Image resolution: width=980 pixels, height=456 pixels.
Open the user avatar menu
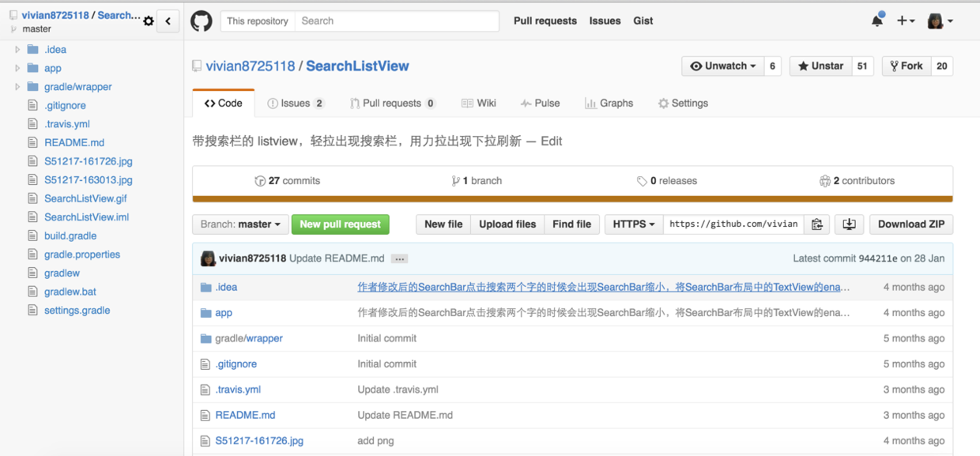pos(940,21)
